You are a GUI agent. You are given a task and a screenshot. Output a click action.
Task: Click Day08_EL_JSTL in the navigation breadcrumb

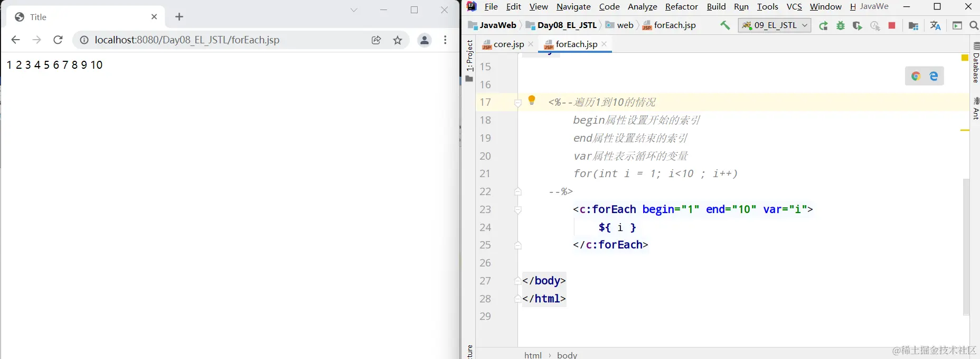561,25
